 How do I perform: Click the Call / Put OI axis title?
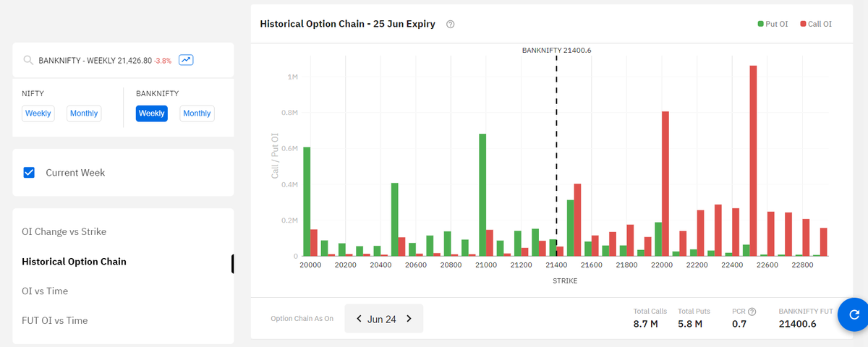(275, 156)
